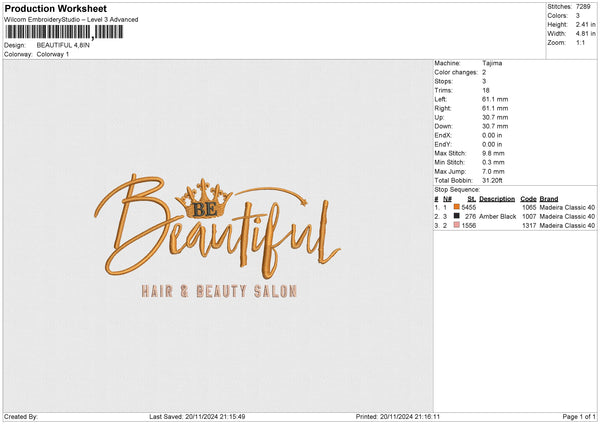
Task: Click the Code column header
Action: [x=528, y=199]
